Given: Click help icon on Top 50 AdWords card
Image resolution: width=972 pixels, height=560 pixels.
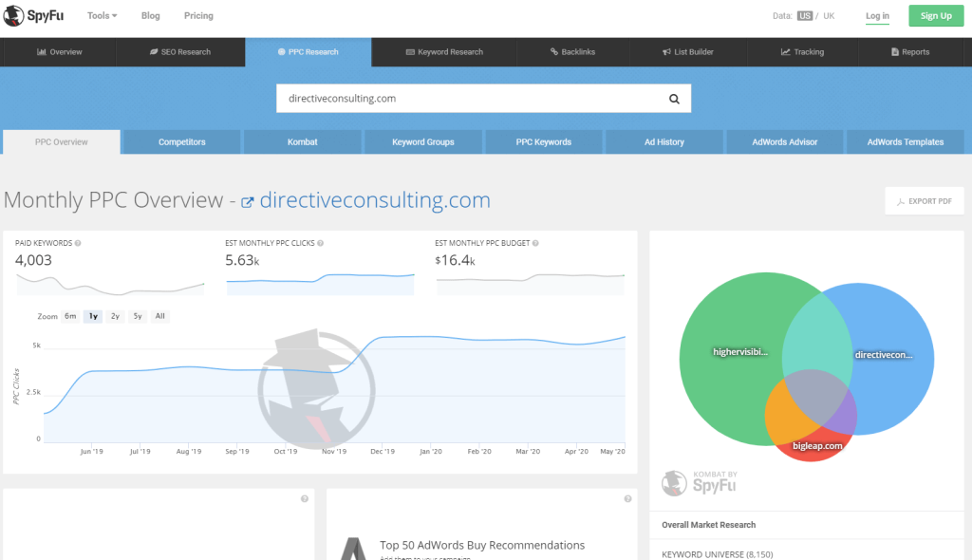Looking at the screenshot, I should point(628,498).
